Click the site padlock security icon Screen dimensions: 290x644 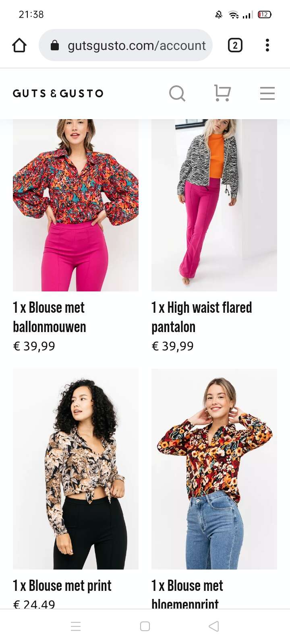55,45
